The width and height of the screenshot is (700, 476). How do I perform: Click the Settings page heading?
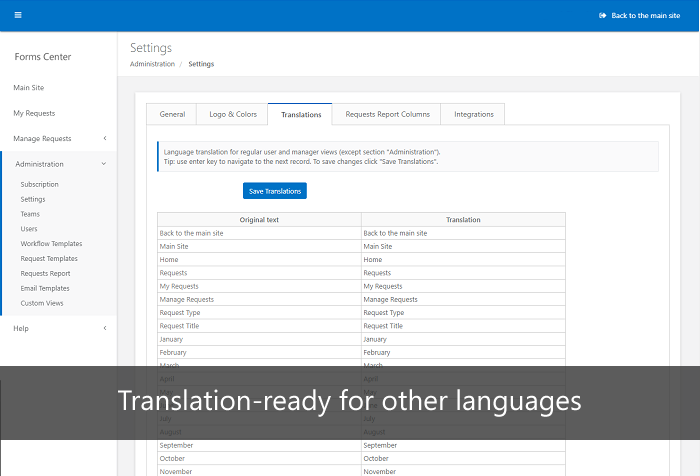tap(151, 48)
